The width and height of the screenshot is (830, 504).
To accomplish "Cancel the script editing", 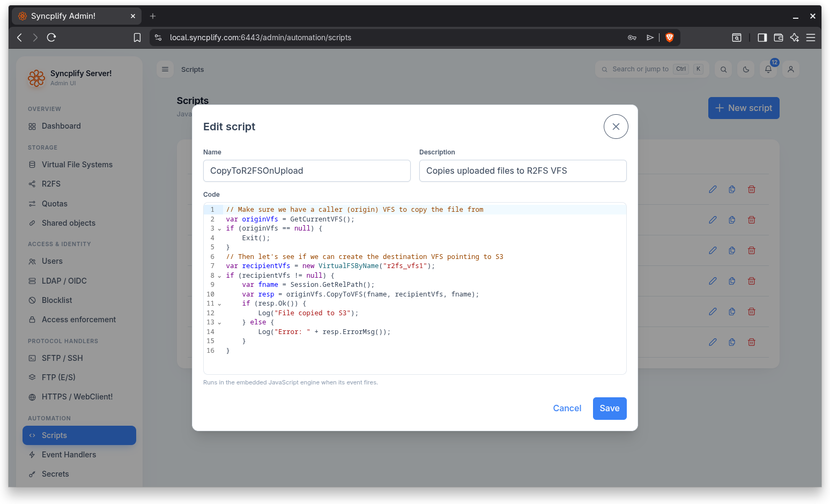I will [x=567, y=409].
